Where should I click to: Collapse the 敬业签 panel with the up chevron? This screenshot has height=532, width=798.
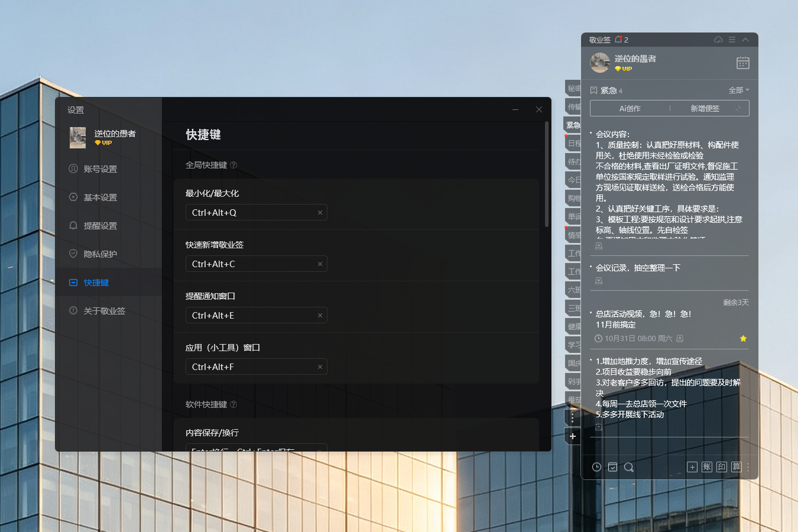tap(745, 40)
